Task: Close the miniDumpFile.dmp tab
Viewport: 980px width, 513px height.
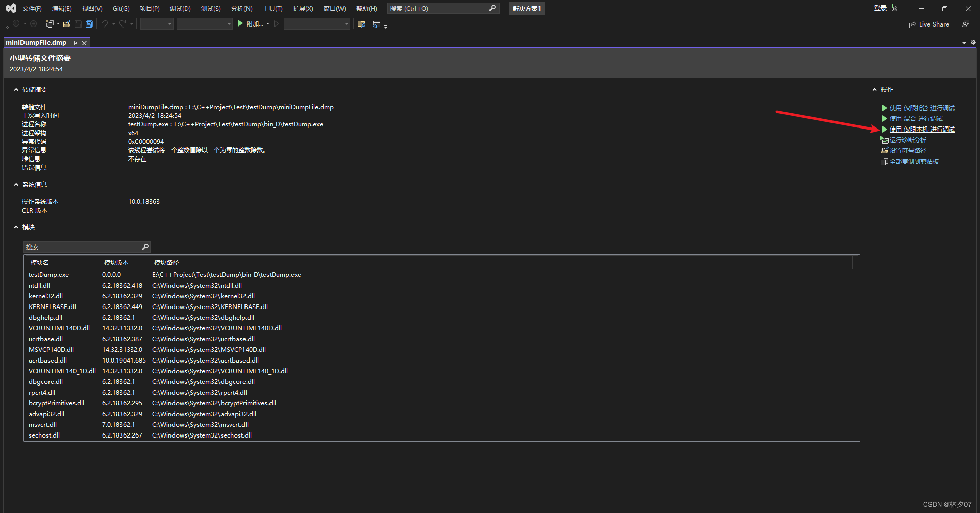Action: coord(84,43)
